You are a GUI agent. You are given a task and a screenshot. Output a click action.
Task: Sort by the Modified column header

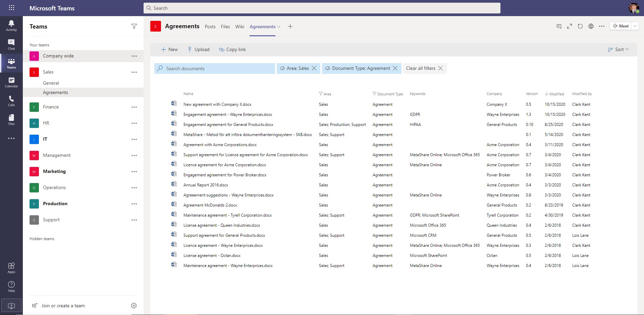pyautogui.click(x=554, y=94)
